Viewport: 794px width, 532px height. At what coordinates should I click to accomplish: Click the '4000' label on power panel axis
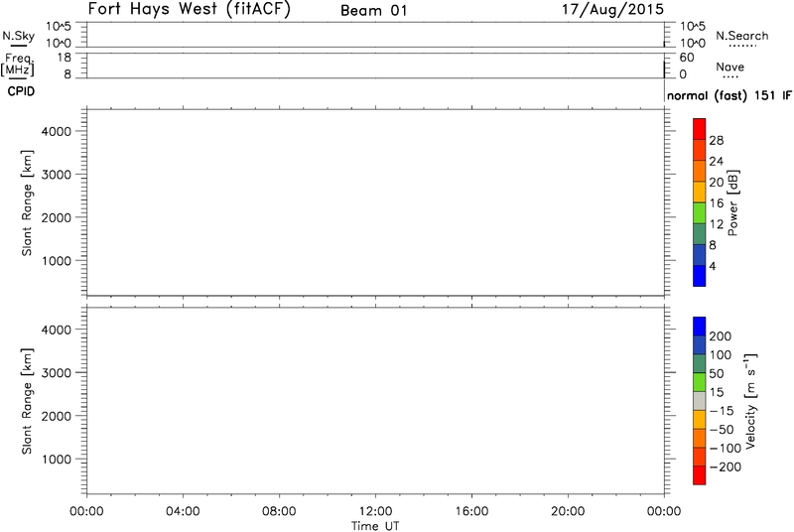(57, 131)
